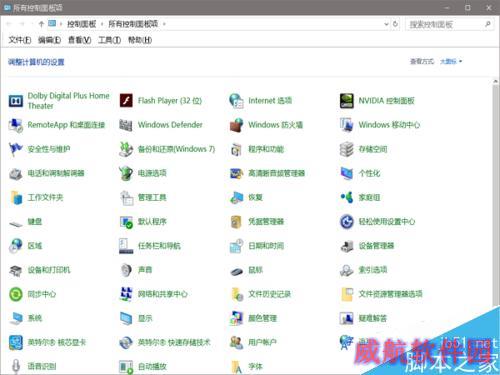Open Windows 移动中心 icon
Screen dimensions: 500x375
tap(347, 125)
